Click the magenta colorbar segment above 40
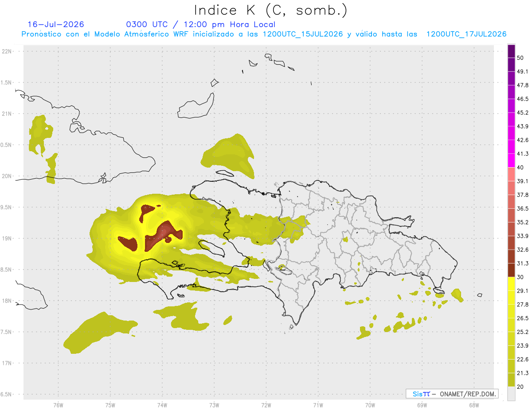 pyautogui.click(x=512, y=160)
